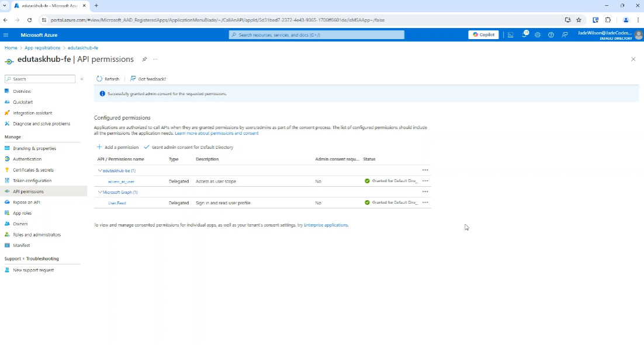The image size is (644, 345).
Task: Open more options beside blade title
Action: pyautogui.click(x=155, y=59)
